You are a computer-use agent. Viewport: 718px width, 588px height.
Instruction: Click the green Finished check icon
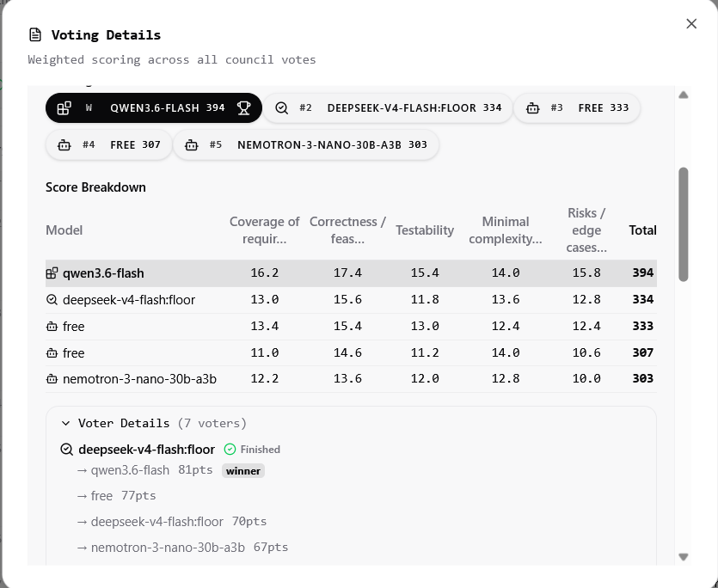click(x=230, y=450)
